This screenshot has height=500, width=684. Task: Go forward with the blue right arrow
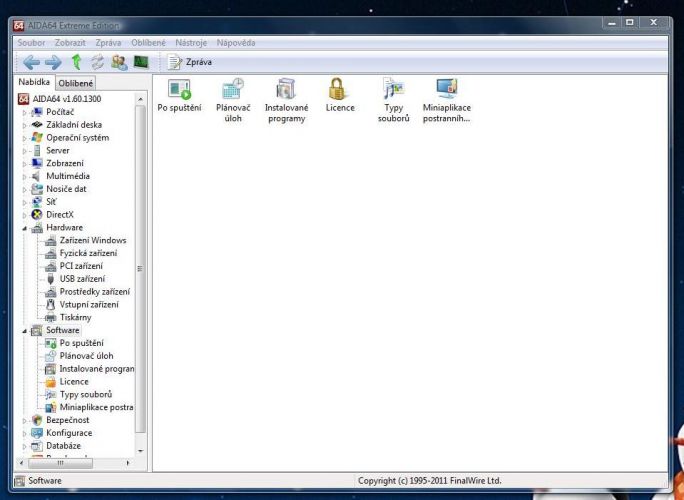tap(53, 62)
